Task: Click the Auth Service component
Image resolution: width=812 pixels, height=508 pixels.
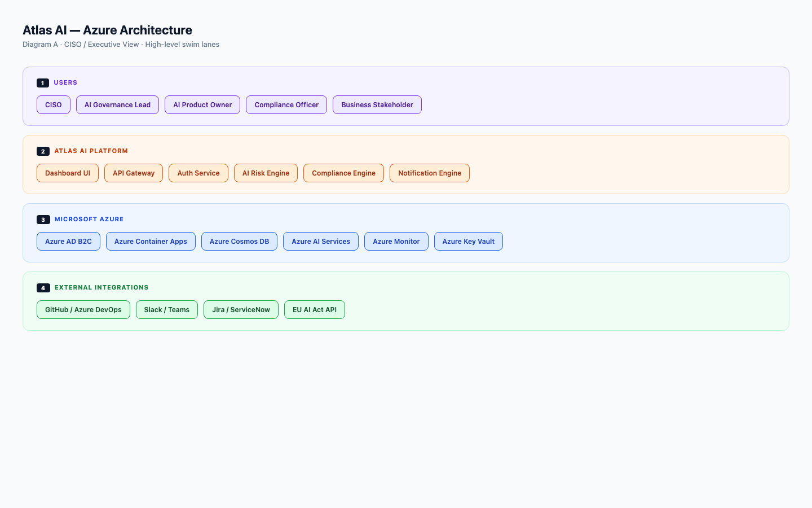Action: tap(198, 173)
